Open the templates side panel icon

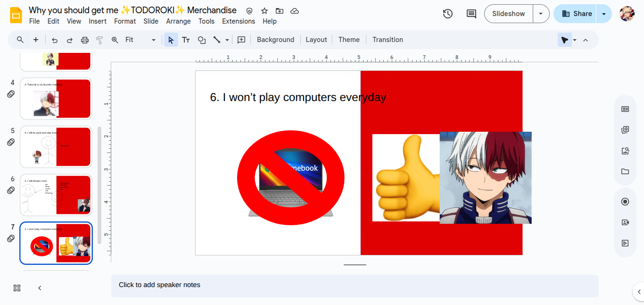coord(625,130)
